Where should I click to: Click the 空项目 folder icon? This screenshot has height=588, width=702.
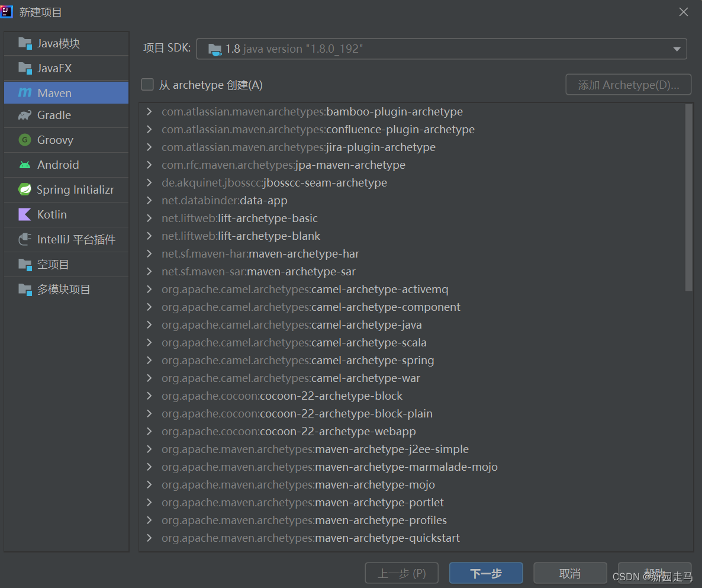[25, 265]
